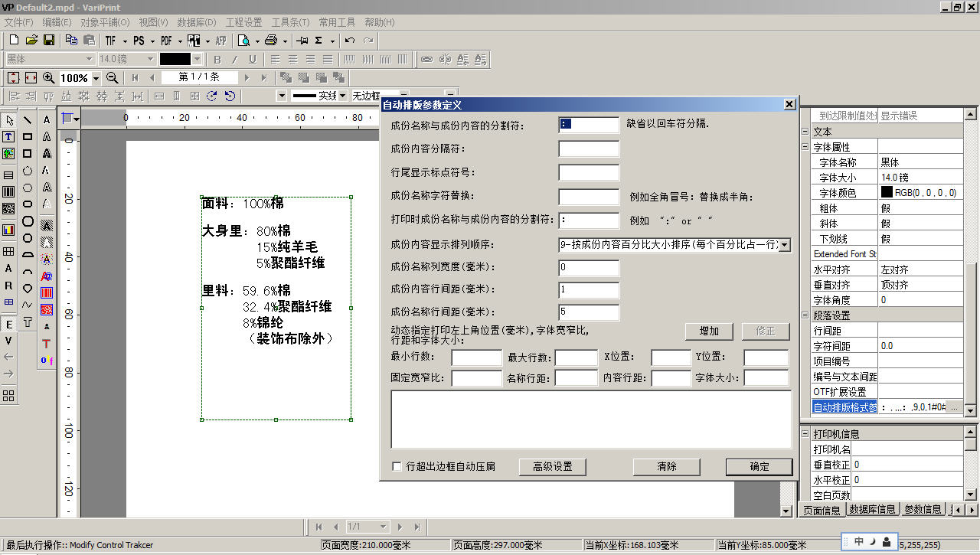Click the zoom out magnifier
The image size is (980, 555).
coord(112,77)
